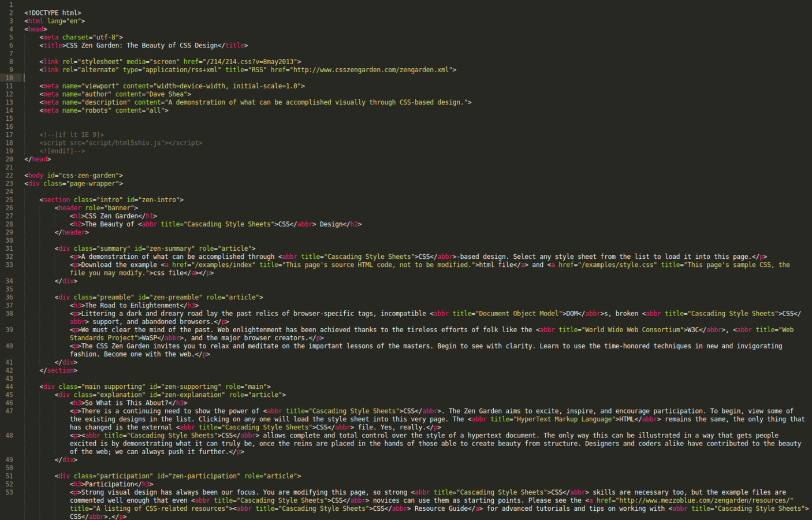Image resolution: width=812 pixels, height=520 pixels.
Task: Click line number 21 in the gutter
Action: [9, 167]
